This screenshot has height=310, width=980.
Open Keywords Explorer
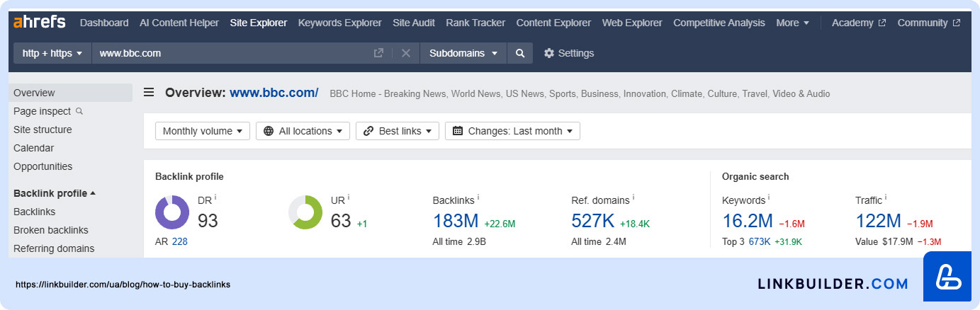340,23
